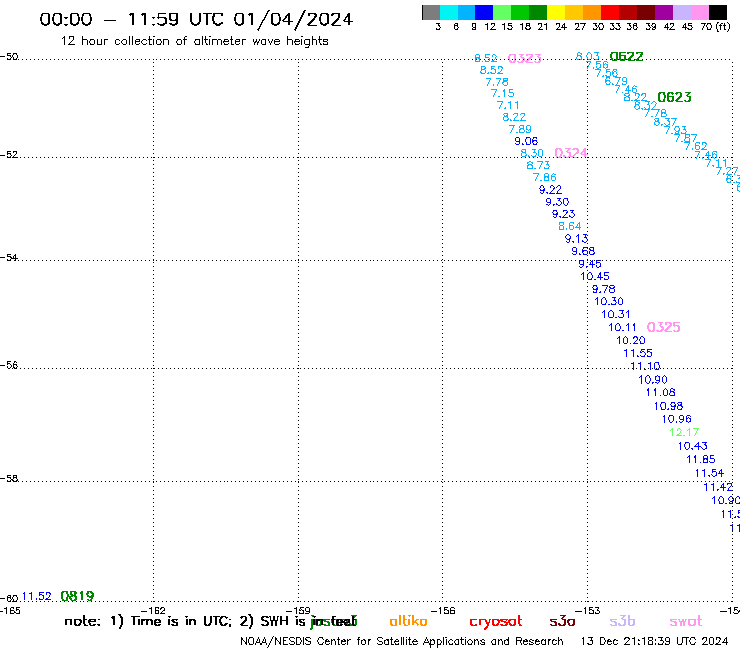Click the longitude axis label -162

[153, 611]
